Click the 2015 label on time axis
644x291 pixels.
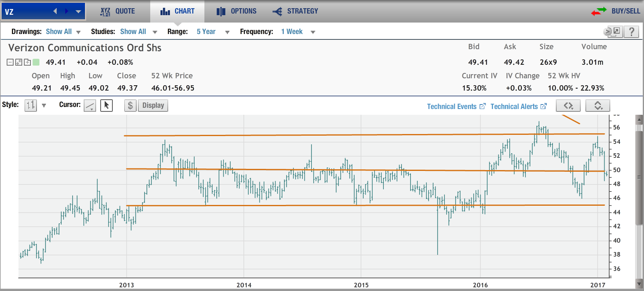coord(361,285)
